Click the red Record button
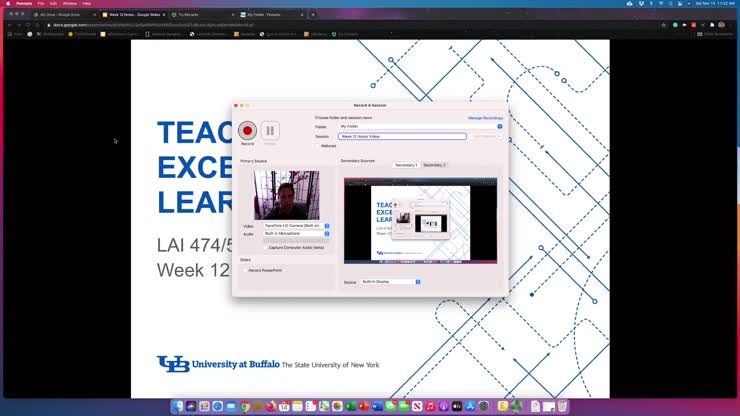 (x=247, y=131)
